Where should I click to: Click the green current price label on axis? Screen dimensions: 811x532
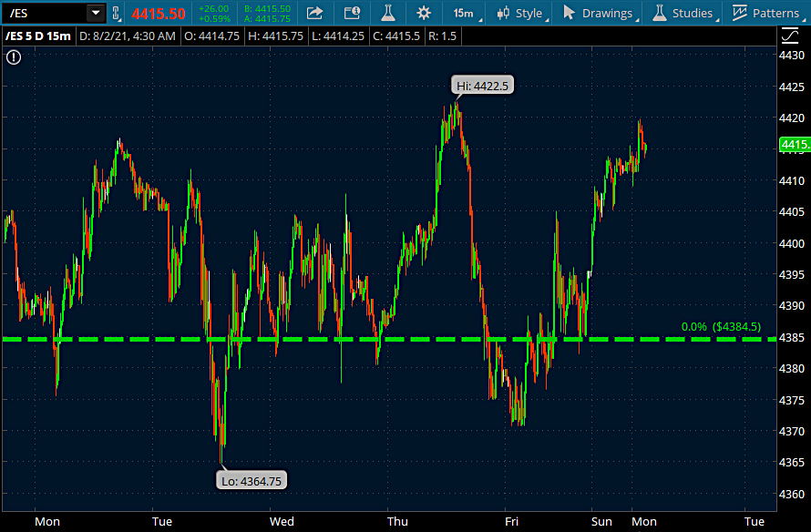pos(794,145)
